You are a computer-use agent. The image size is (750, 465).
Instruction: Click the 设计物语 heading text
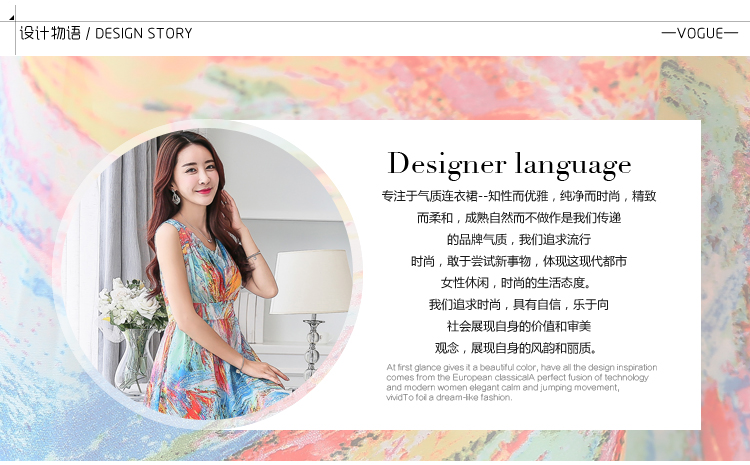pos(50,33)
